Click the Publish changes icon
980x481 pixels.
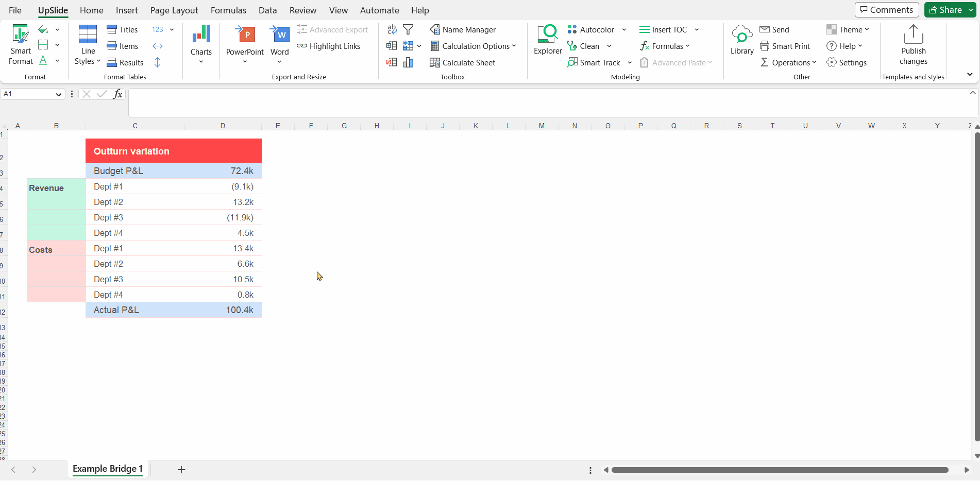click(914, 35)
